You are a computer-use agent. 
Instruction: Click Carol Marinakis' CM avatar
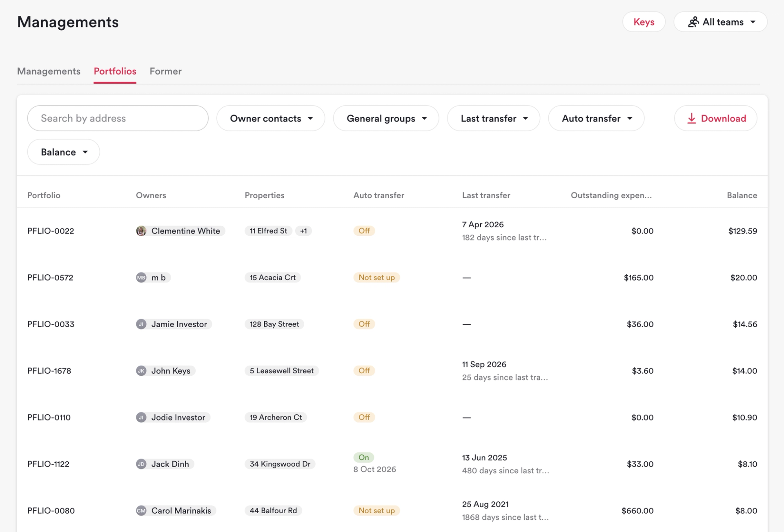pyautogui.click(x=141, y=510)
